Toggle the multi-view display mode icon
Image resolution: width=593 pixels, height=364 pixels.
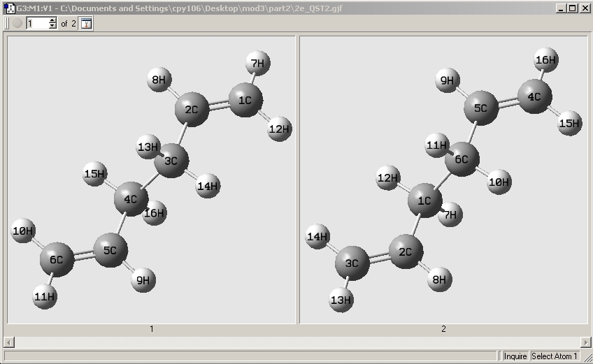(86, 24)
